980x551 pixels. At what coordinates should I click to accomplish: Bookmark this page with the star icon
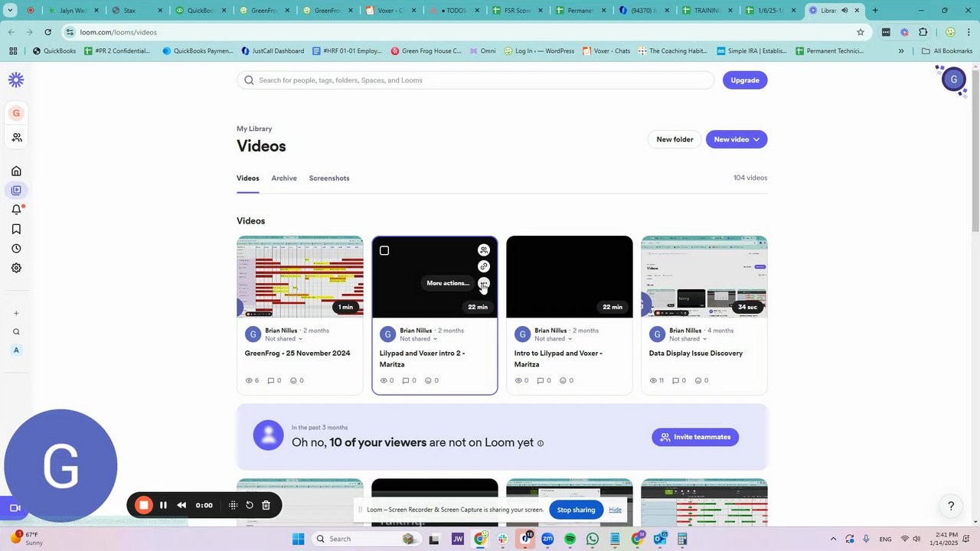point(861,32)
